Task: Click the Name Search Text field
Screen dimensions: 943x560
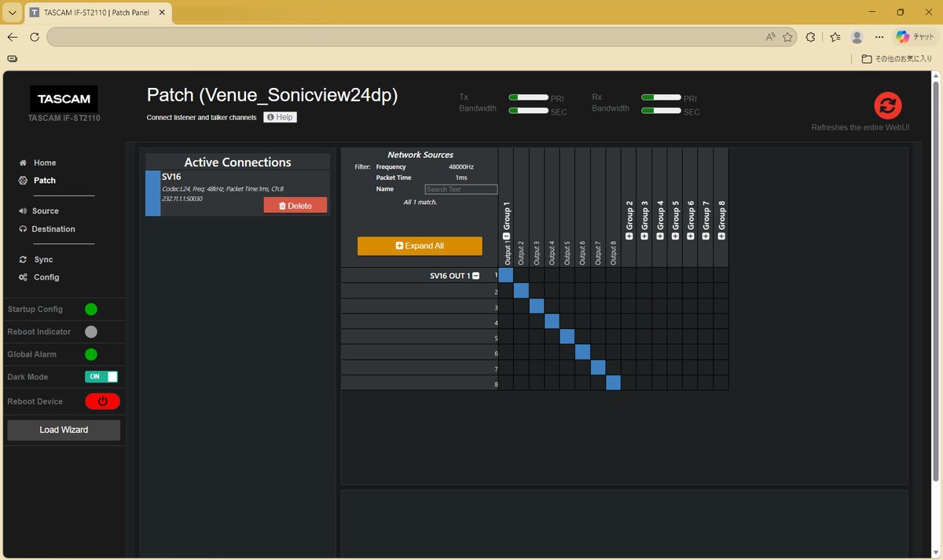Action: (461, 189)
